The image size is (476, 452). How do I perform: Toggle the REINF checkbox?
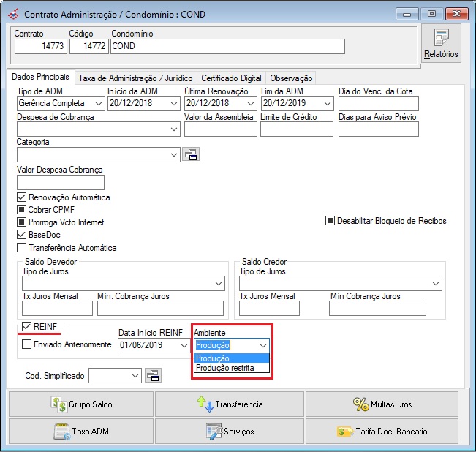pos(27,326)
